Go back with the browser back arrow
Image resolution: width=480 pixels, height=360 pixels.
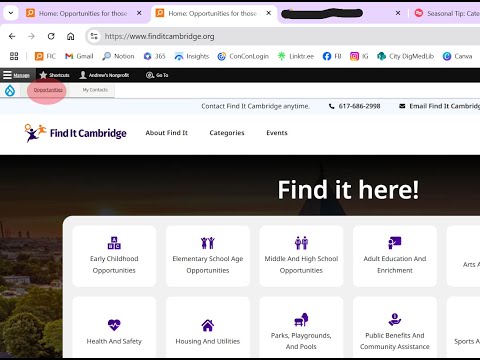pyautogui.click(x=12, y=36)
